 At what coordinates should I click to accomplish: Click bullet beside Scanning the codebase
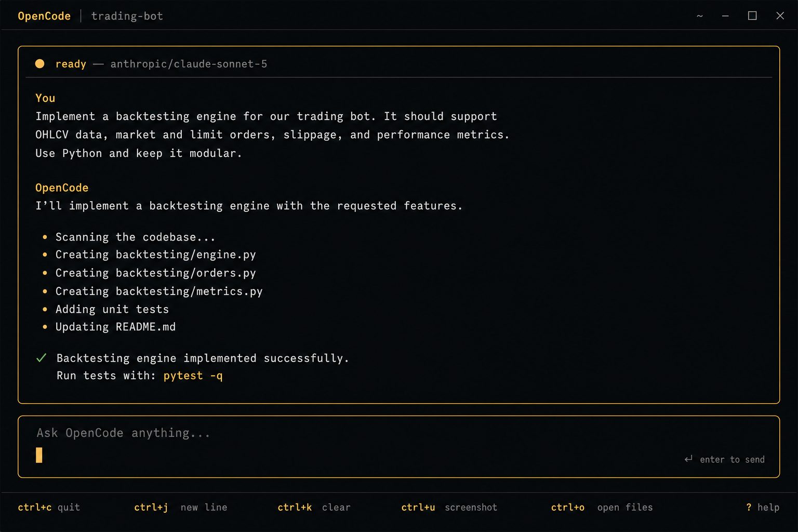[x=45, y=237]
